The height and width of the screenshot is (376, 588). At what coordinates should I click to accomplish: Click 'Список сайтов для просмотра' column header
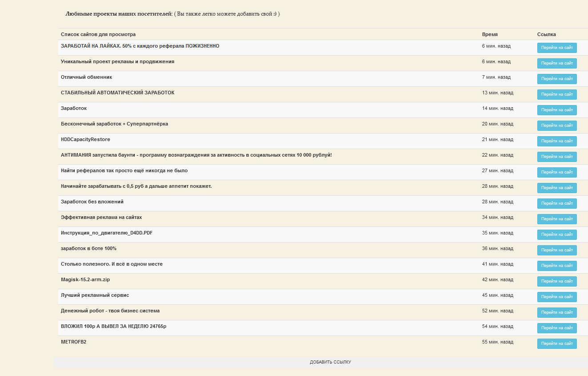(98, 34)
